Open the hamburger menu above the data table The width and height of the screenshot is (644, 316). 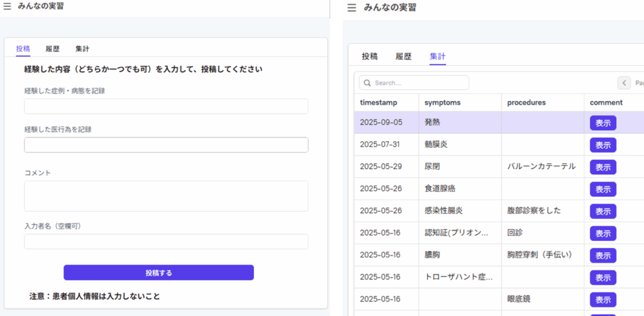[x=352, y=8]
